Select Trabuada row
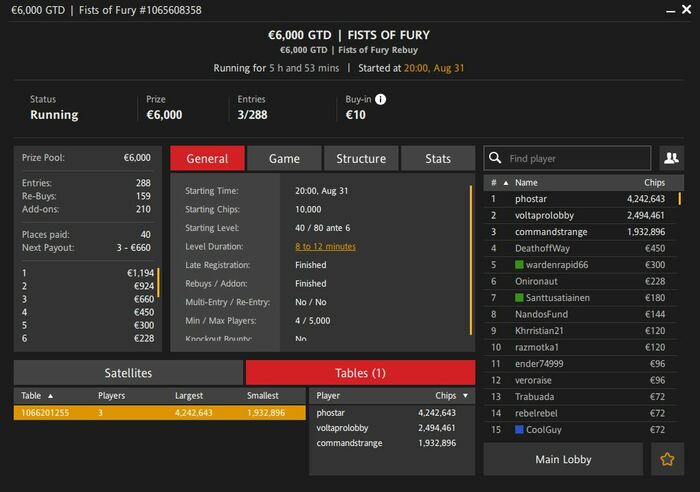The width and height of the screenshot is (700, 492). (x=580, y=397)
